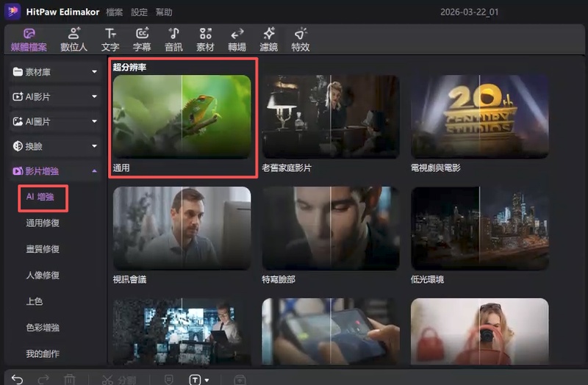The image size is (588, 385).
Task: Select 通用修復 in the sidebar
Action: 43,223
